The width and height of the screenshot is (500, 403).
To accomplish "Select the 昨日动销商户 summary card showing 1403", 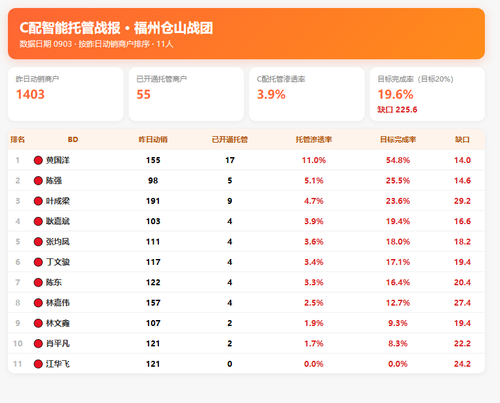I will (x=66, y=94).
